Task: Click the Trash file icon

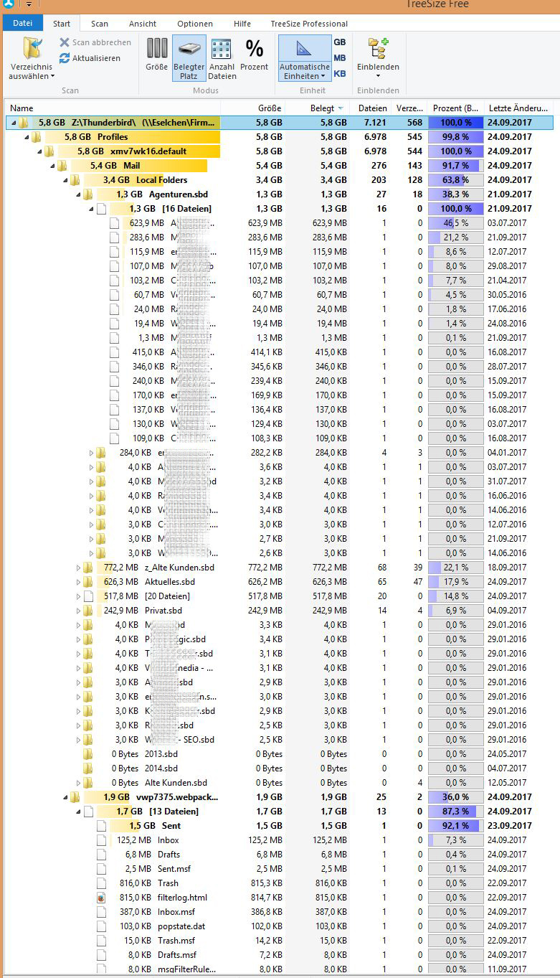Action: pos(102,883)
